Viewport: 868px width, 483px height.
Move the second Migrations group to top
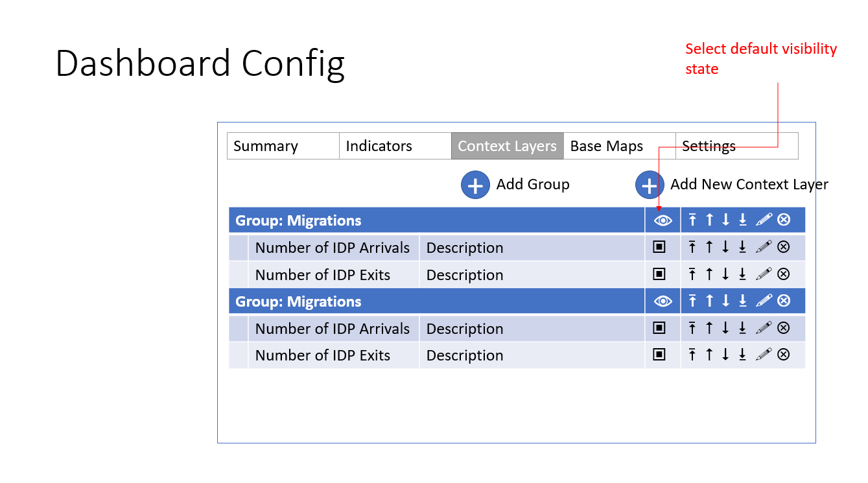click(692, 301)
